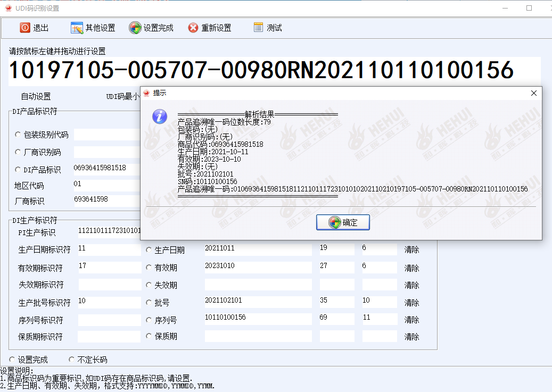
Task: Click the 退出 exit toolbar icon
Action: coord(25,28)
